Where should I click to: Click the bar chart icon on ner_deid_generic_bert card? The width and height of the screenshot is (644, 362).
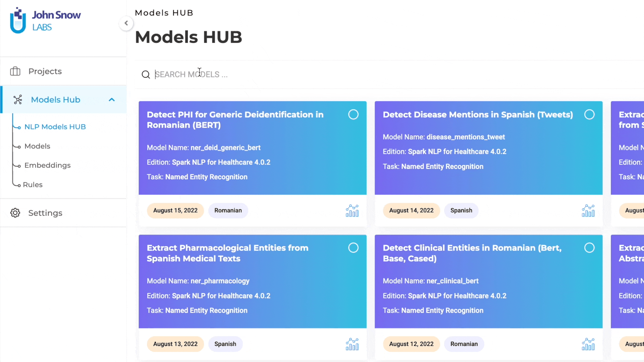[x=352, y=210]
